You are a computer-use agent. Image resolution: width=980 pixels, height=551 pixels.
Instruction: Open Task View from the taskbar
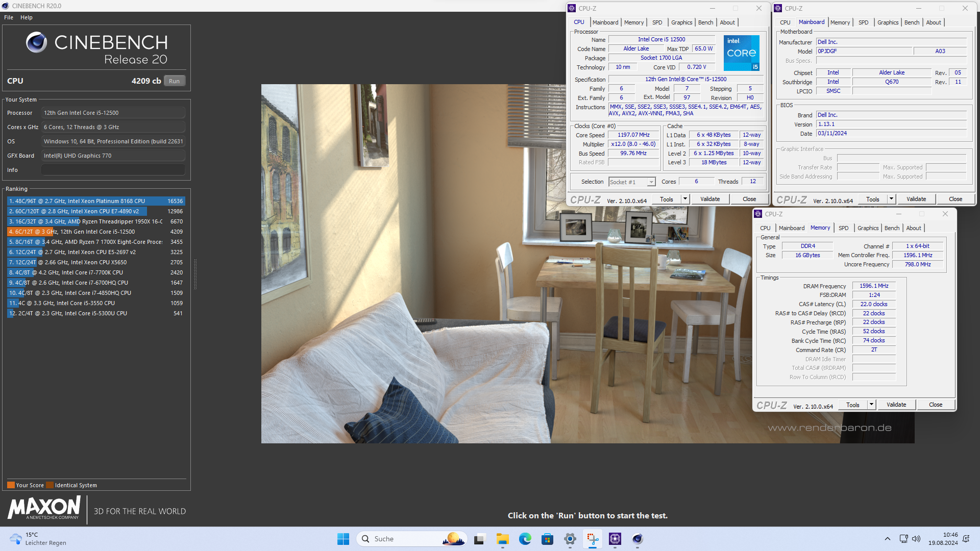click(x=479, y=539)
